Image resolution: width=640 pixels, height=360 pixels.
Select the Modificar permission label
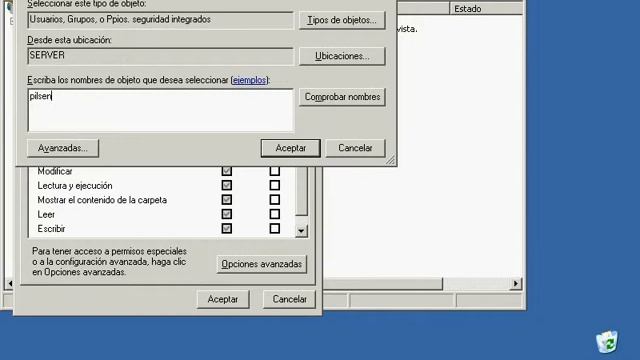55,171
